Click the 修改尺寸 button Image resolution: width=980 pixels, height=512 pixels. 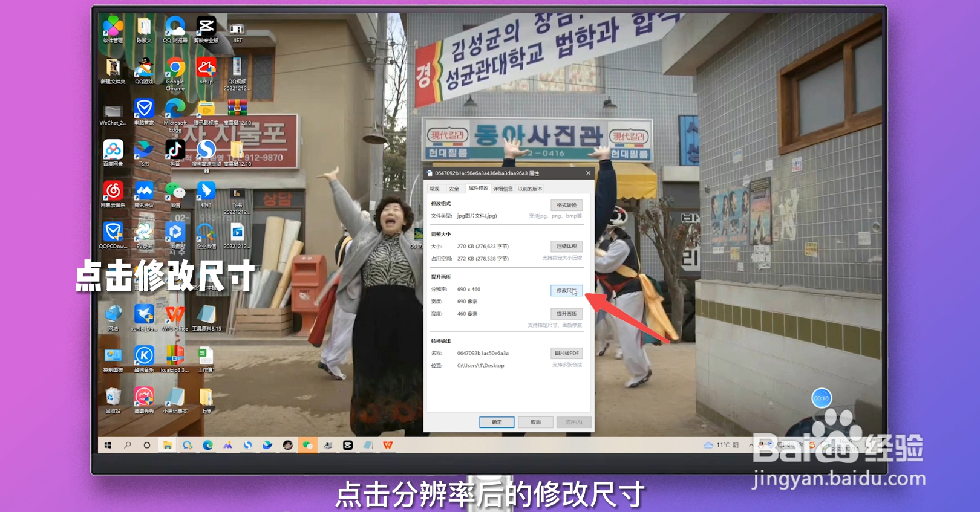(566, 290)
